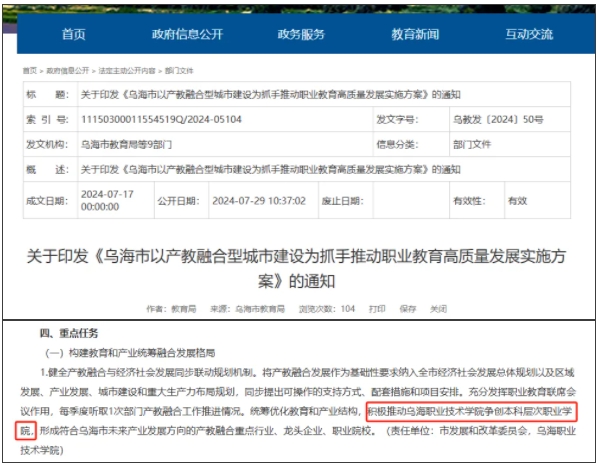Screen dimensions: 597x466
Task: Click the 概述 row summary text
Action: coord(271,169)
